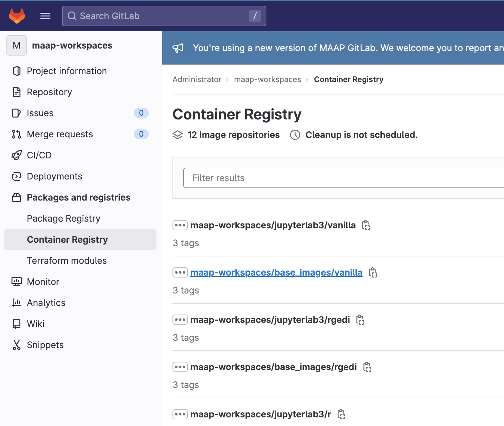Click the Monitor screen icon

17,282
